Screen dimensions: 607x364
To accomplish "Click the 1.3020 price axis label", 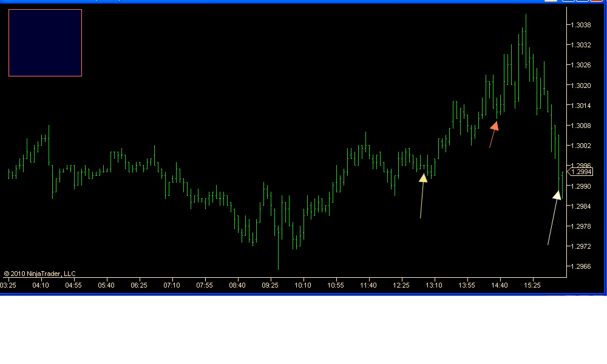I will (581, 86).
